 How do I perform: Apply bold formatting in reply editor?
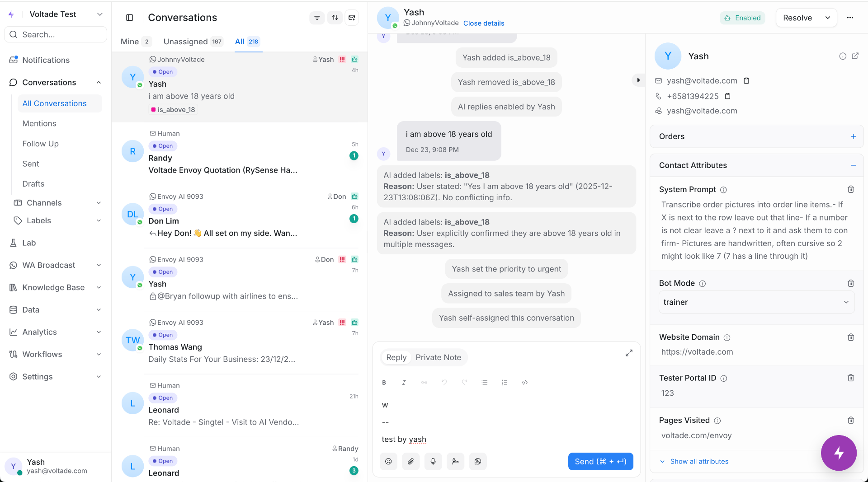[384, 383]
